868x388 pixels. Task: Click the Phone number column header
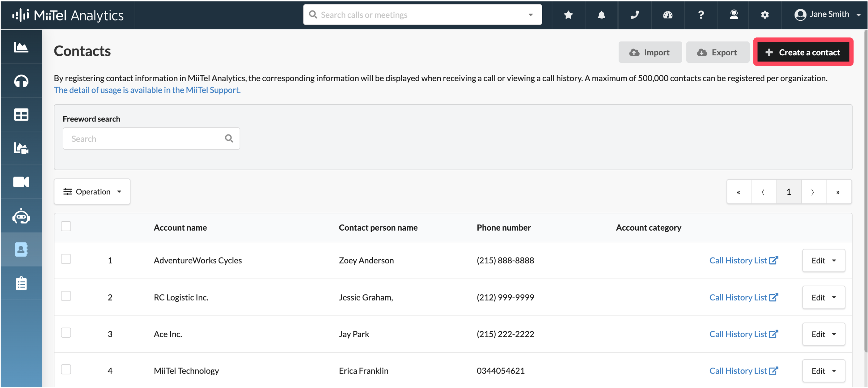tap(503, 228)
